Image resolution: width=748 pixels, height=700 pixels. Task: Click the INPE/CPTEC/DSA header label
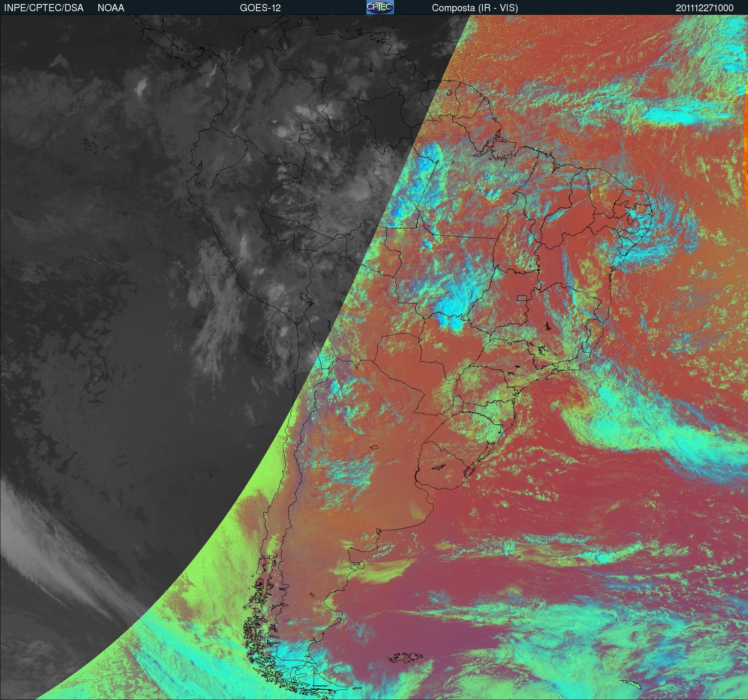click(x=44, y=8)
